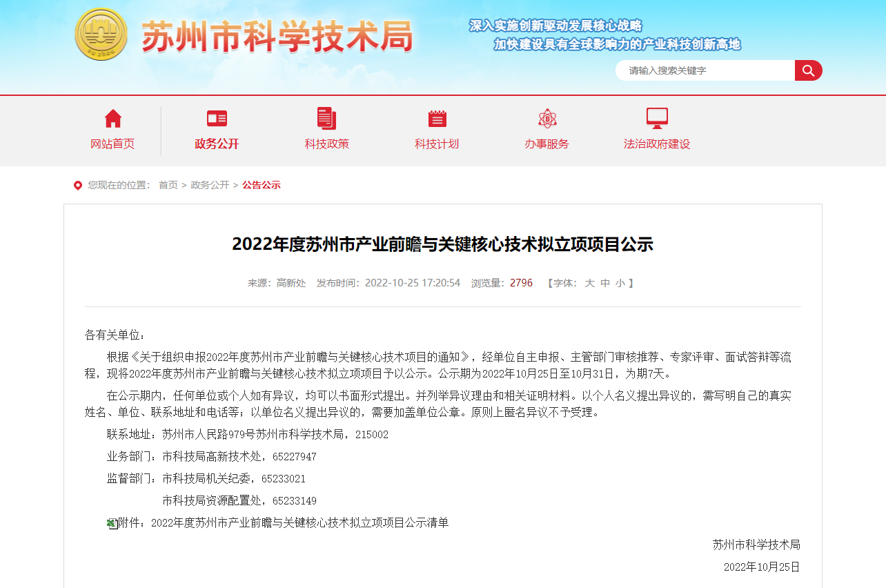Click the 监督部门 phone number 65233021

284,479
